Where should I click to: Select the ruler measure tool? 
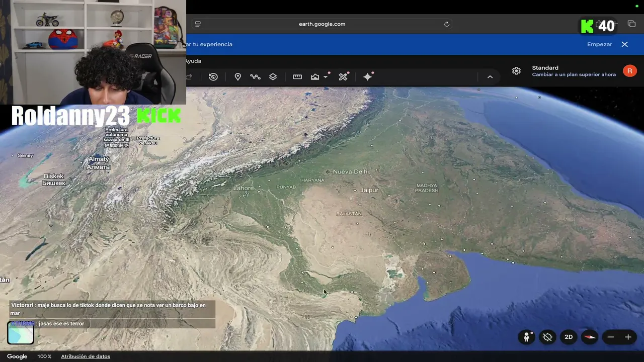(297, 77)
